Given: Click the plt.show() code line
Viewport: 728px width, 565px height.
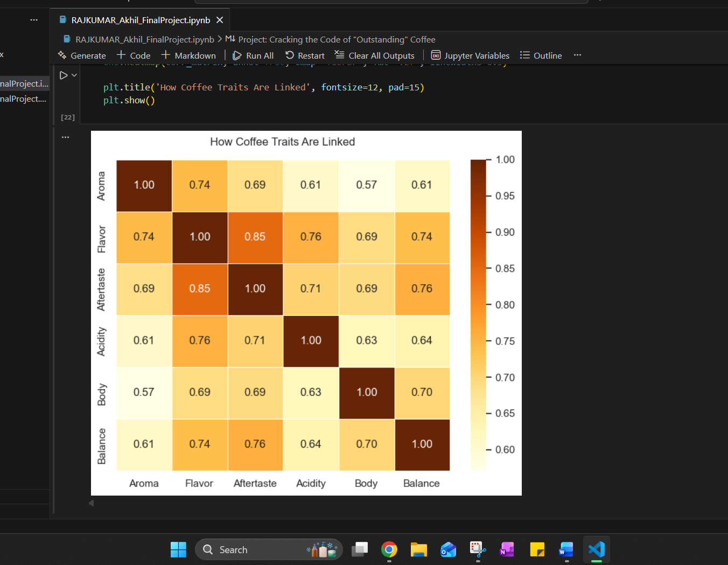Looking at the screenshot, I should tap(129, 100).
